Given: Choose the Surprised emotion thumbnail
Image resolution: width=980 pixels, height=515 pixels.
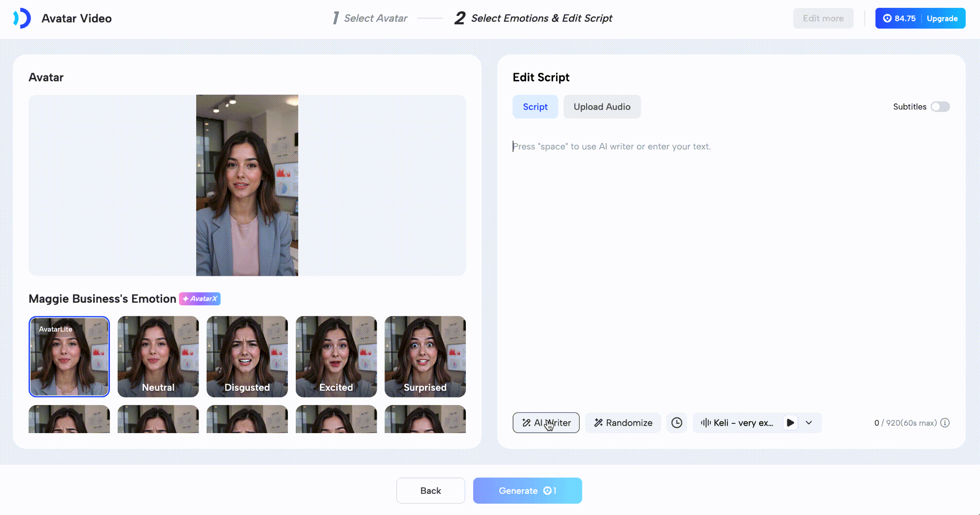Looking at the screenshot, I should tap(425, 356).
